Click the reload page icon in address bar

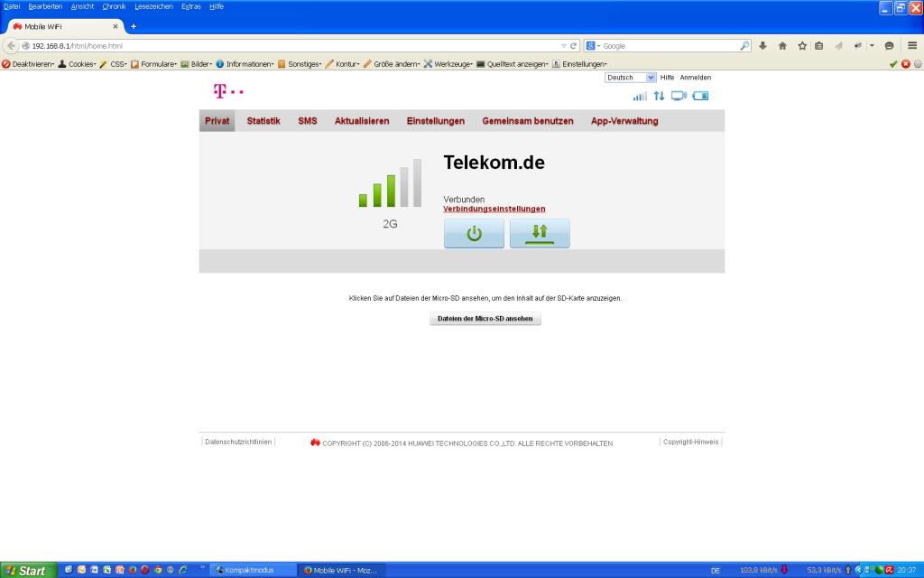[573, 45]
